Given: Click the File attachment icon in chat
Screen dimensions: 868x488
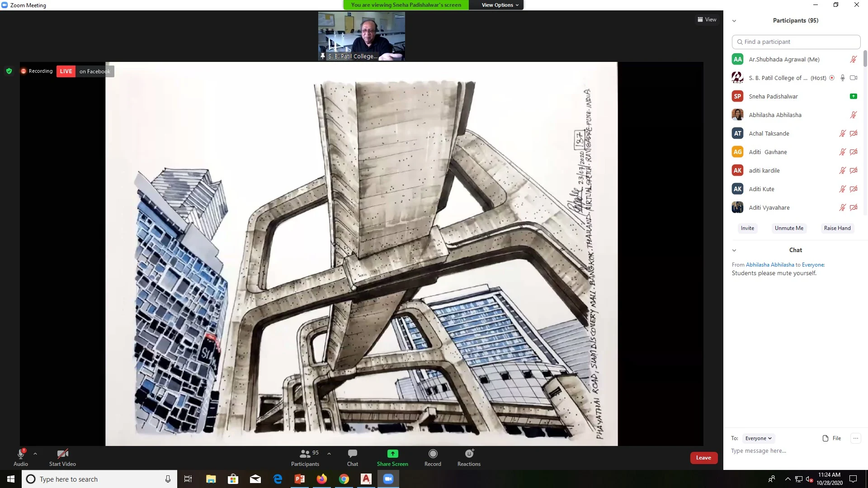Looking at the screenshot, I should [x=826, y=438].
